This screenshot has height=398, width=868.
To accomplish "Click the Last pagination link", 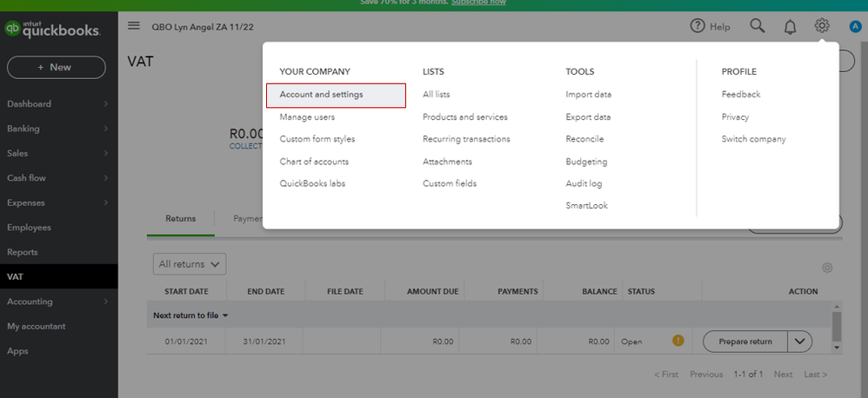I will [816, 375].
